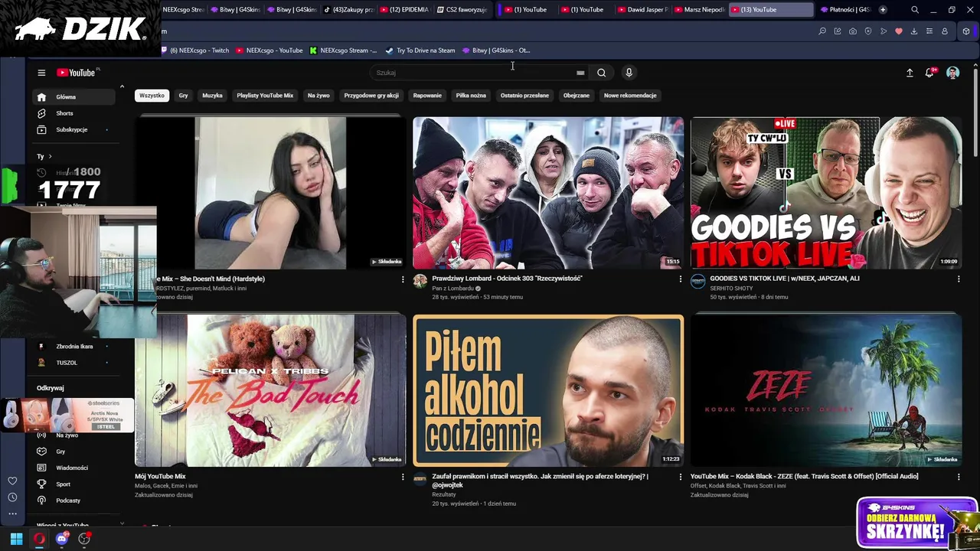
Task: Open the YouTube hamburger guide menu
Action: pos(41,73)
